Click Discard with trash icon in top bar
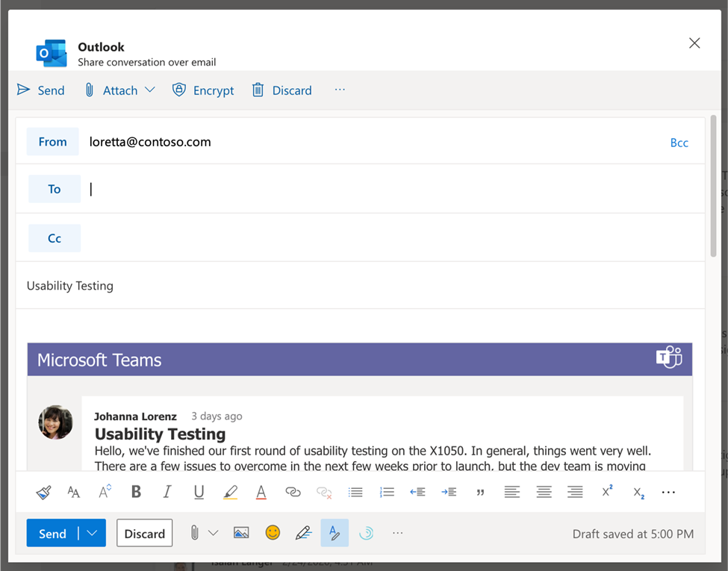 click(281, 90)
